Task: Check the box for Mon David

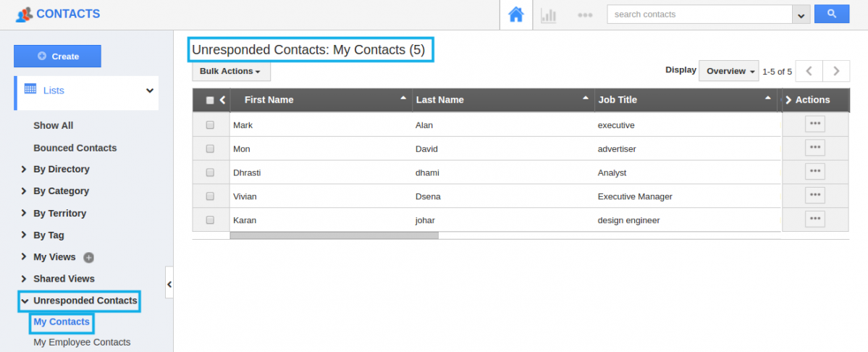Action: (210, 149)
